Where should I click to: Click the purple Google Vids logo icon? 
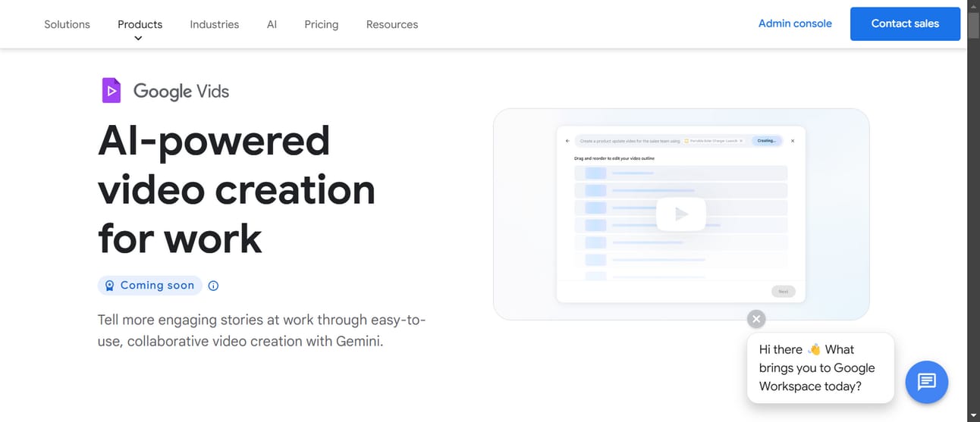[x=112, y=91]
